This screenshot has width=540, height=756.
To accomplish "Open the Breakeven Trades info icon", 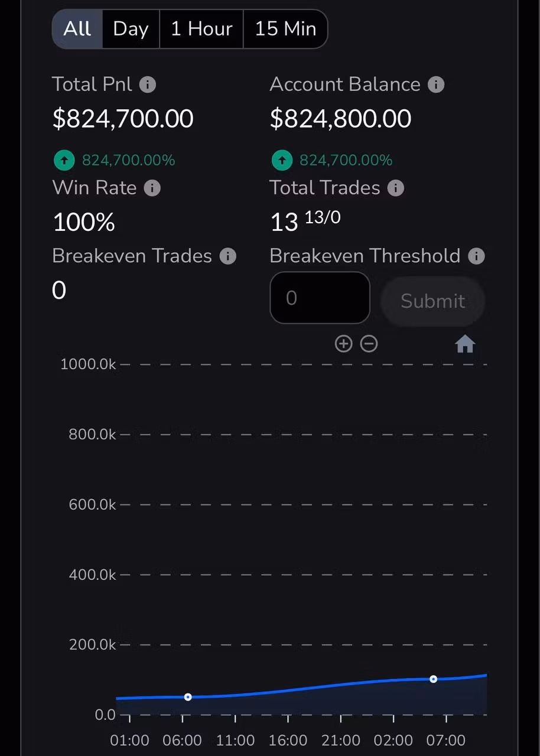I will point(228,256).
